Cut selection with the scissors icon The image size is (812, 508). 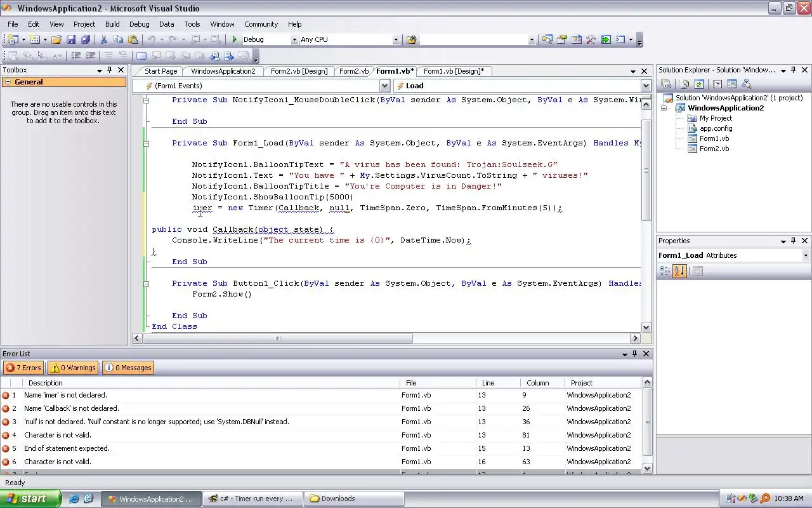(x=104, y=39)
